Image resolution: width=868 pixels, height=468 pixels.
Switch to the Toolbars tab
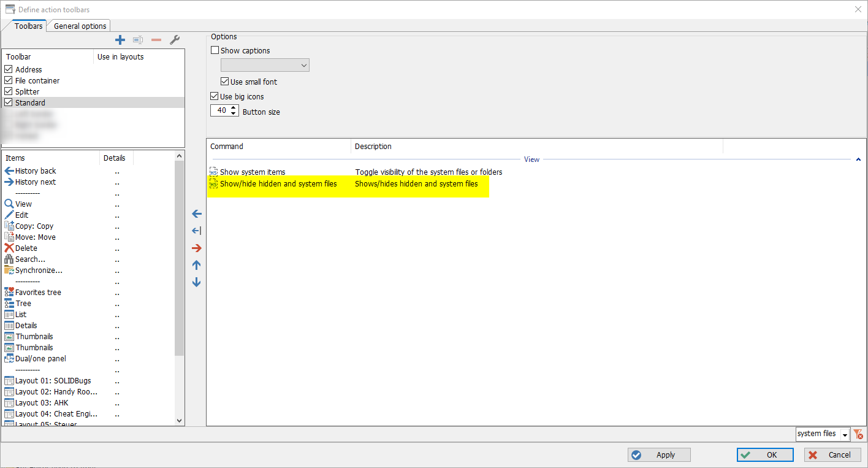coord(29,26)
